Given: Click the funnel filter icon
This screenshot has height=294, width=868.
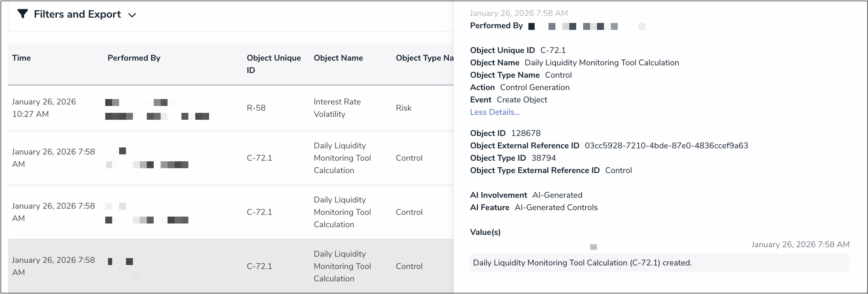Looking at the screenshot, I should (x=22, y=14).
